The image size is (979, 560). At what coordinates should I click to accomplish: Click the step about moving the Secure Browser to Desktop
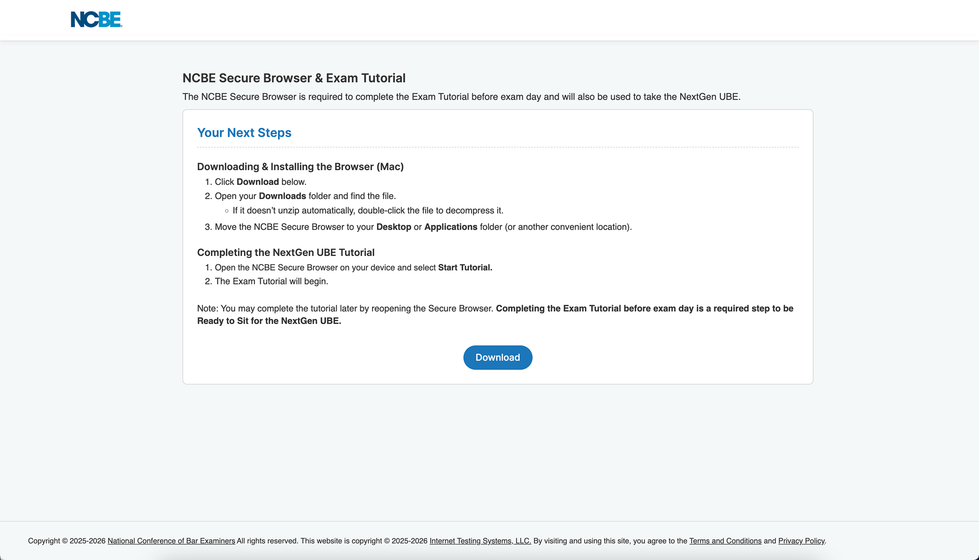point(423,227)
